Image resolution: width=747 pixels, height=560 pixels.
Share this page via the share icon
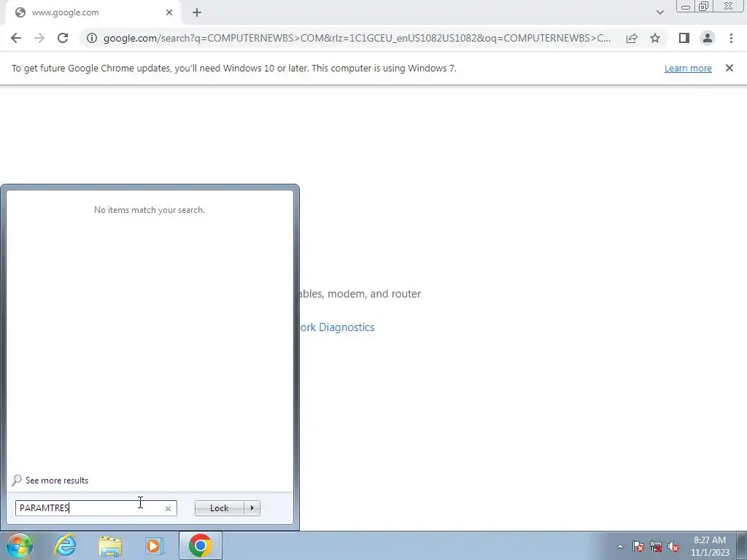tap(632, 38)
